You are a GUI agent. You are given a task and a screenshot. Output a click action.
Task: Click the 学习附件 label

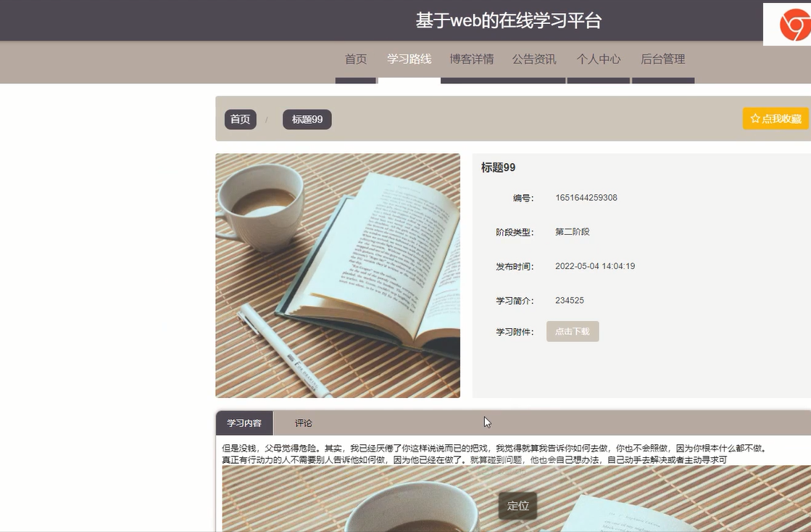pyautogui.click(x=515, y=332)
